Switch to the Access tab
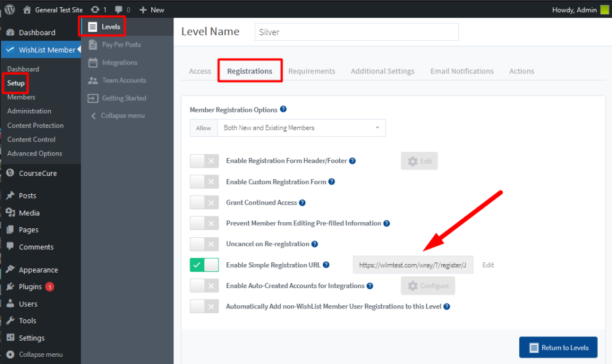This screenshot has width=612, height=364. (x=200, y=71)
